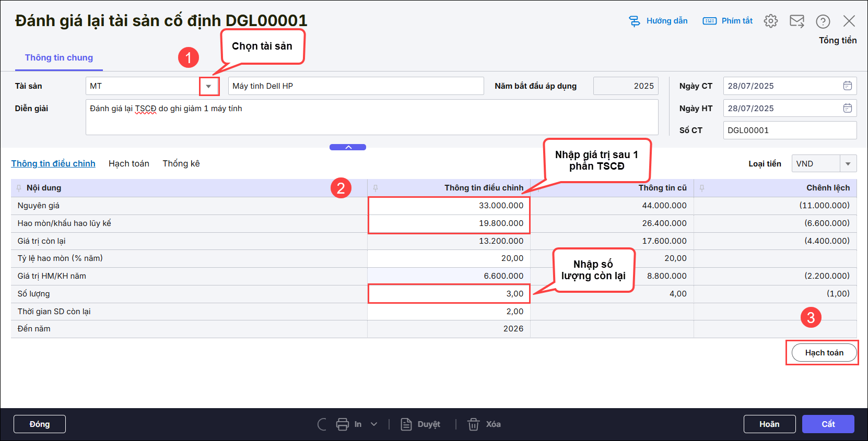The width and height of the screenshot is (868, 441).
Task: Click the printer In icon
Action: point(343,424)
